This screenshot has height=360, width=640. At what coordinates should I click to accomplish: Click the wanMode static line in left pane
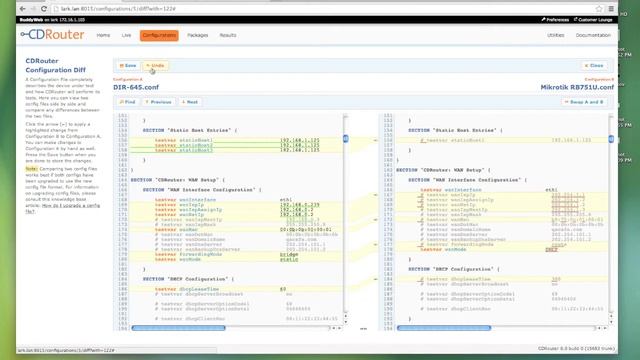coord(236,259)
